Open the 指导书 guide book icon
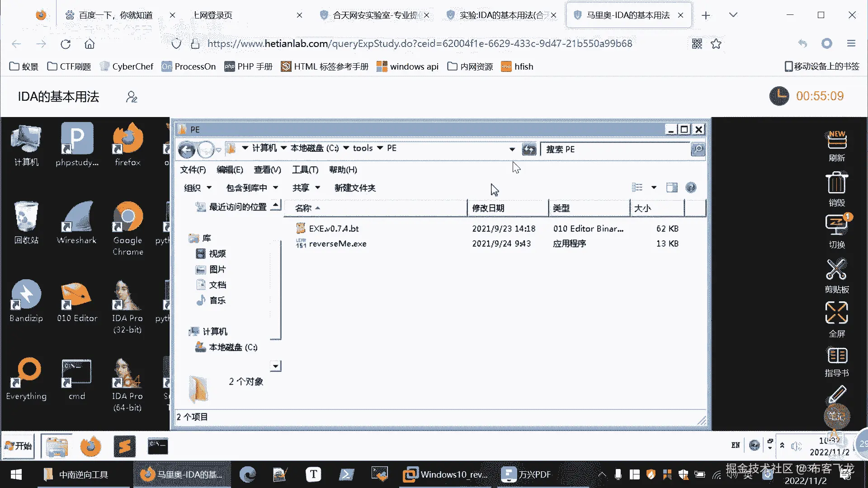This screenshot has width=868, height=488. [836, 356]
